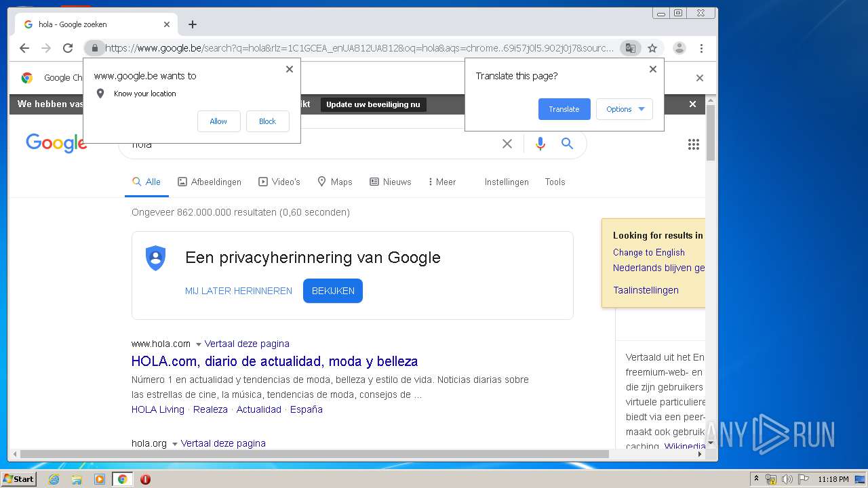Open Actualidad sitelink

[259, 409]
